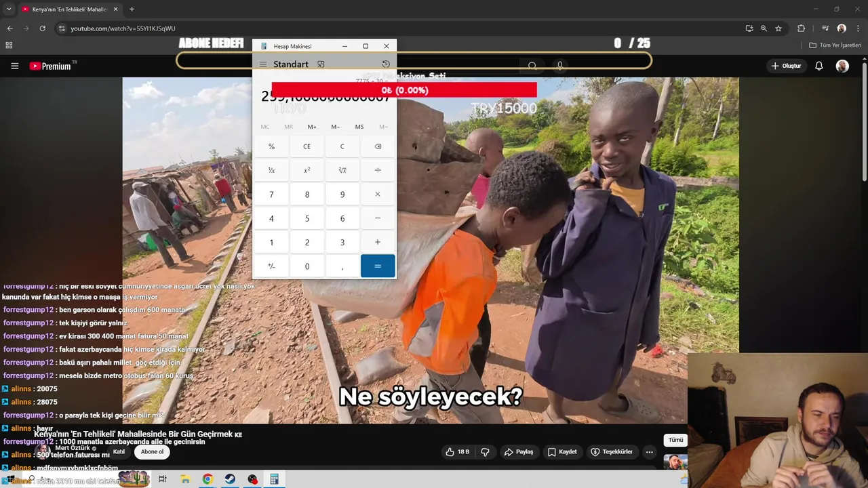Open the zoom indicator in address bar
Image resolution: width=868 pixels, height=488 pixels.
point(764,28)
